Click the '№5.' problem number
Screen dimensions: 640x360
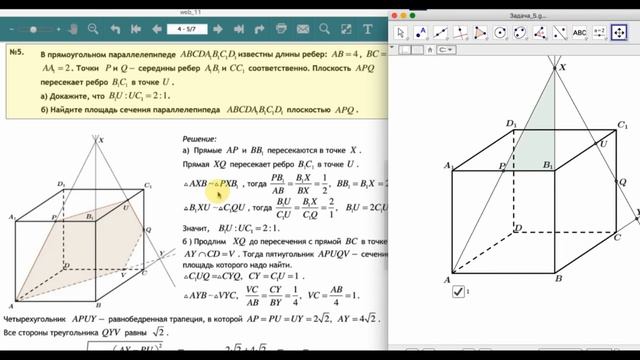[x=17, y=52]
